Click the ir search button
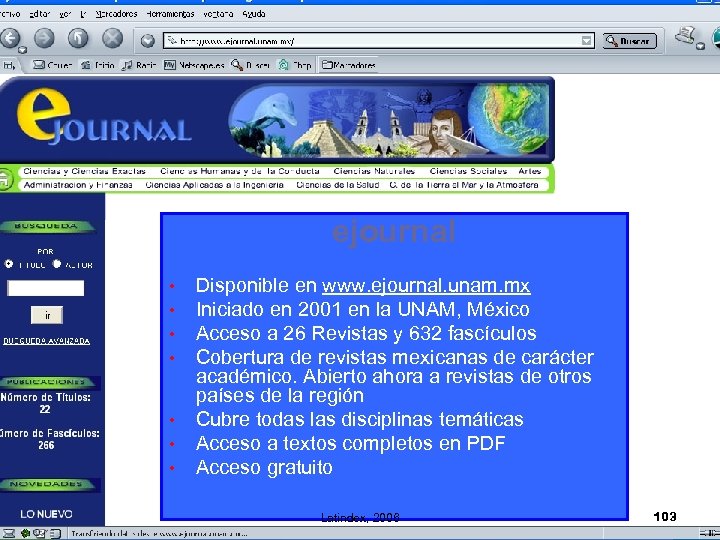The height and width of the screenshot is (540, 720). tap(47, 315)
